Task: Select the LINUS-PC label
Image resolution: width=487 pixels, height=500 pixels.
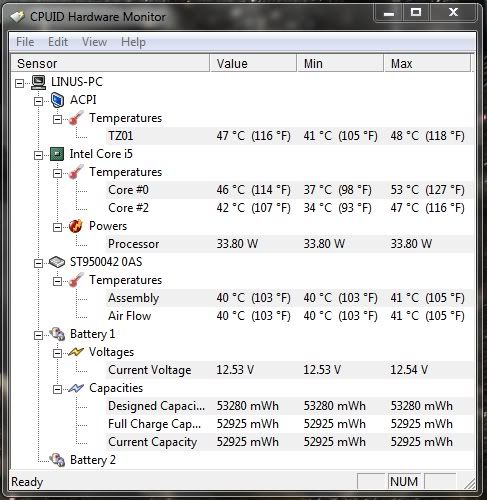Action: point(77,82)
